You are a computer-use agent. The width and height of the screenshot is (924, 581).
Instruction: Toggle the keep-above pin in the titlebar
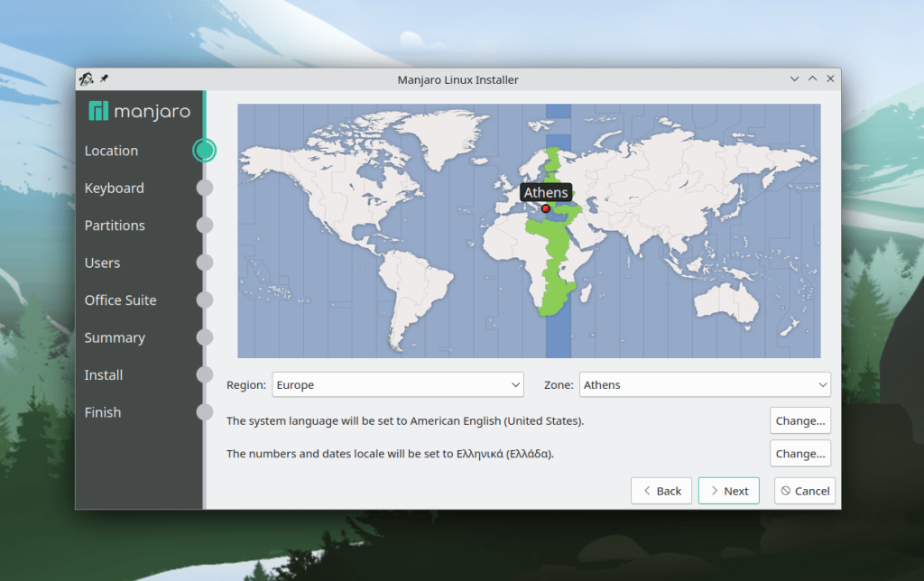pyautogui.click(x=102, y=78)
